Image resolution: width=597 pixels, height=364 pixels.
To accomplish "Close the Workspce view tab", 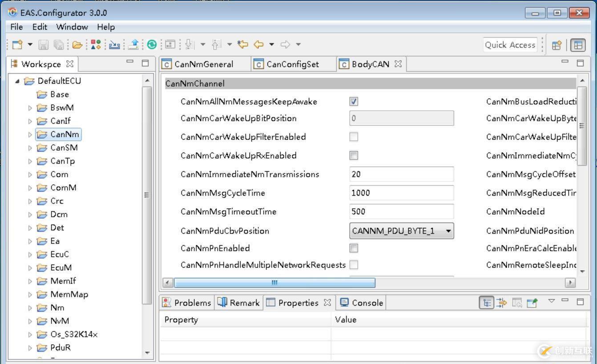I will tap(70, 64).
